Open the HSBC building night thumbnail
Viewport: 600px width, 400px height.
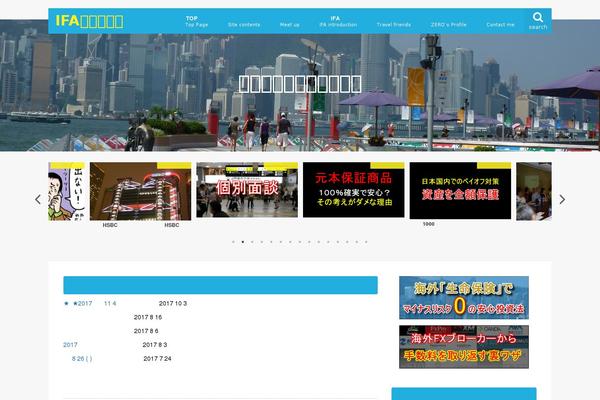[140, 191]
